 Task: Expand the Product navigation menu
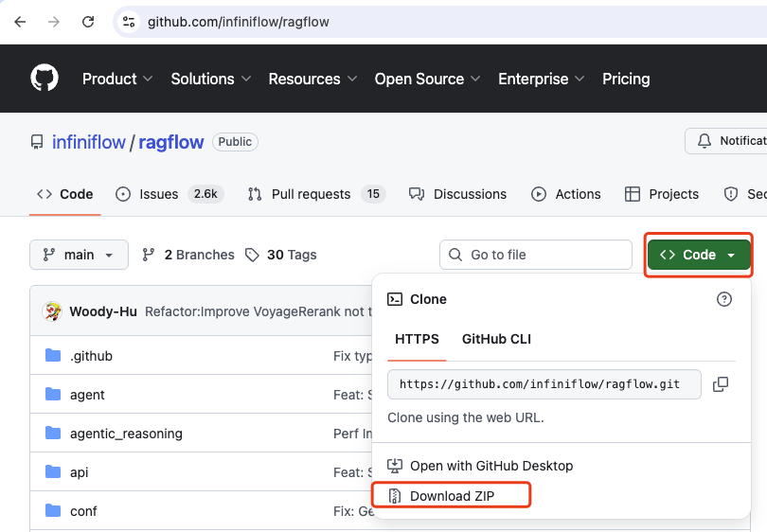coord(118,79)
